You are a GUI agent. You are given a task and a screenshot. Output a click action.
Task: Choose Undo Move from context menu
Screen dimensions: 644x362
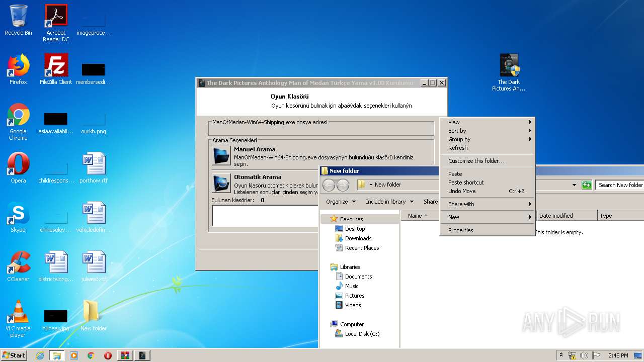click(x=487, y=191)
